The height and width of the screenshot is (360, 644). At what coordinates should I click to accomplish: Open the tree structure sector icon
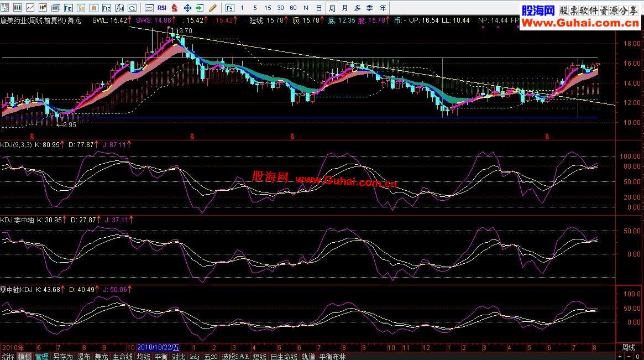[81, 7]
